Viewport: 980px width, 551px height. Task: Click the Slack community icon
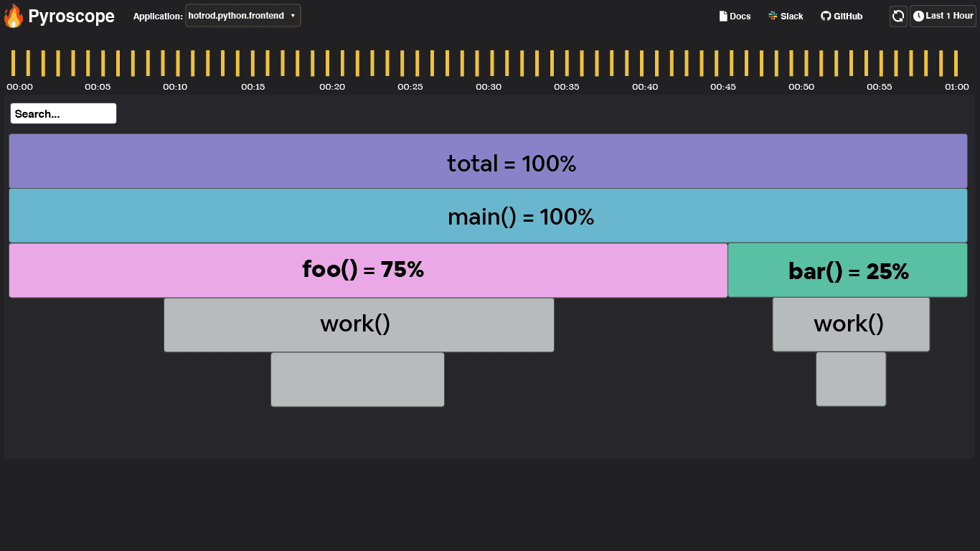coord(773,16)
